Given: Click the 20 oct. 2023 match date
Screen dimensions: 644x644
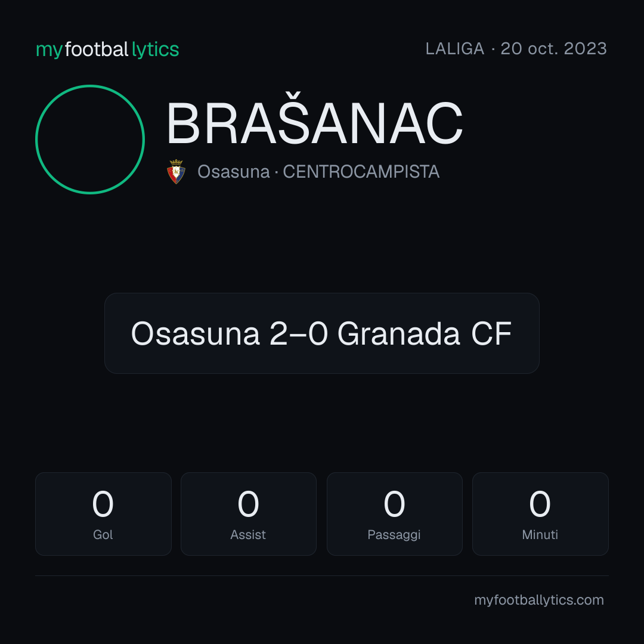Looking at the screenshot, I should (x=553, y=49).
